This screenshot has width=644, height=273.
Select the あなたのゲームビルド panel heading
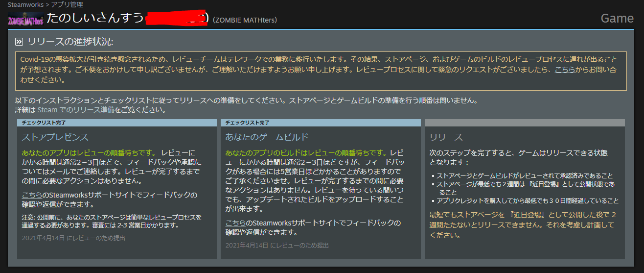(267, 137)
